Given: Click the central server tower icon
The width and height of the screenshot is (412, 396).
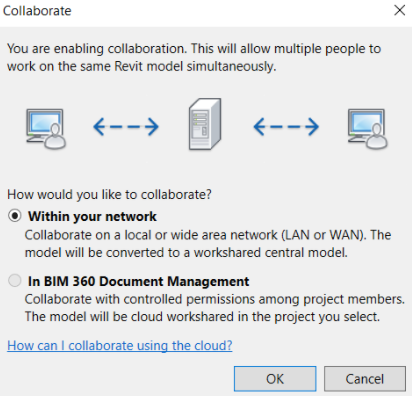Looking at the screenshot, I should click(205, 124).
